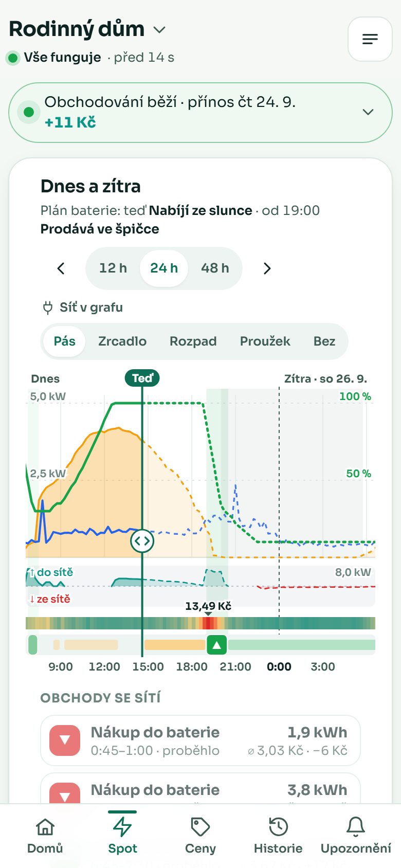Image resolution: width=401 pixels, height=868 pixels.
Task: Click the ze sítě import label
Action: pyautogui.click(x=49, y=599)
